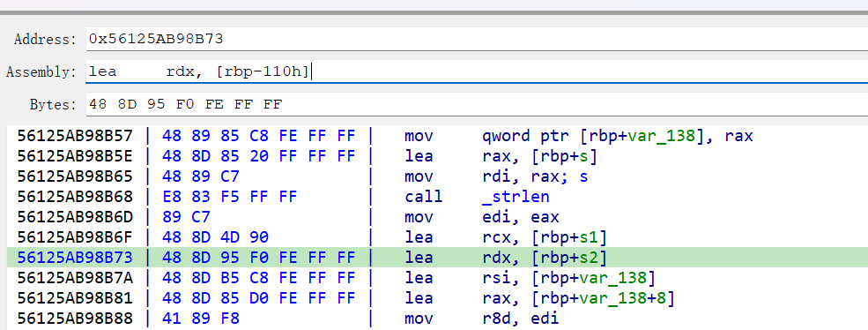This screenshot has height=330, width=868.
Task: Click bytes 48 89 C7
Action: [x=200, y=177]
